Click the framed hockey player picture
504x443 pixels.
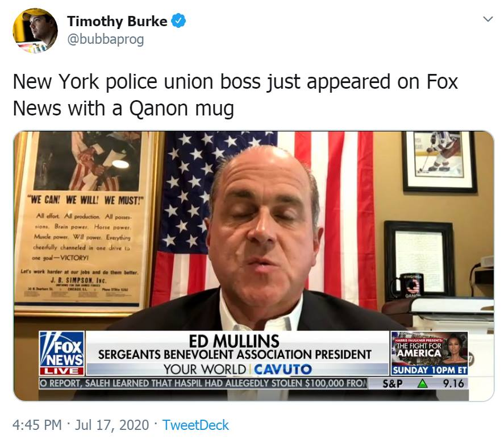pos(439,160)
